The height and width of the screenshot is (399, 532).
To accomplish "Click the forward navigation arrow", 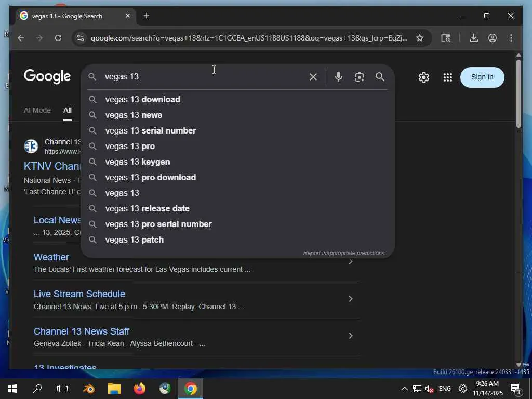I will pos(39,38).
